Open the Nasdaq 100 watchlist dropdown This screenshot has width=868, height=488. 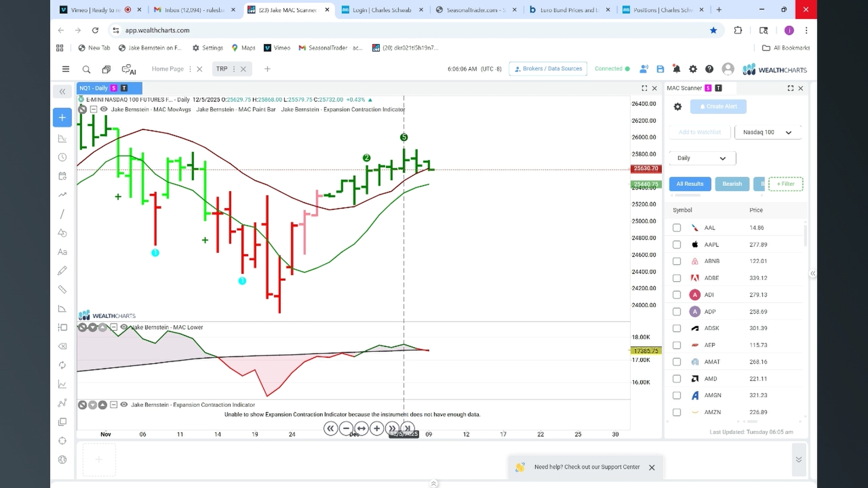(768, 132)
